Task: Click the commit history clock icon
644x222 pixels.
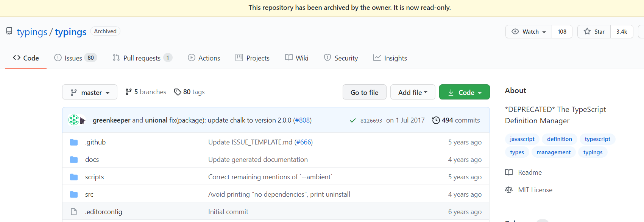Action: (x=436, y=120)
